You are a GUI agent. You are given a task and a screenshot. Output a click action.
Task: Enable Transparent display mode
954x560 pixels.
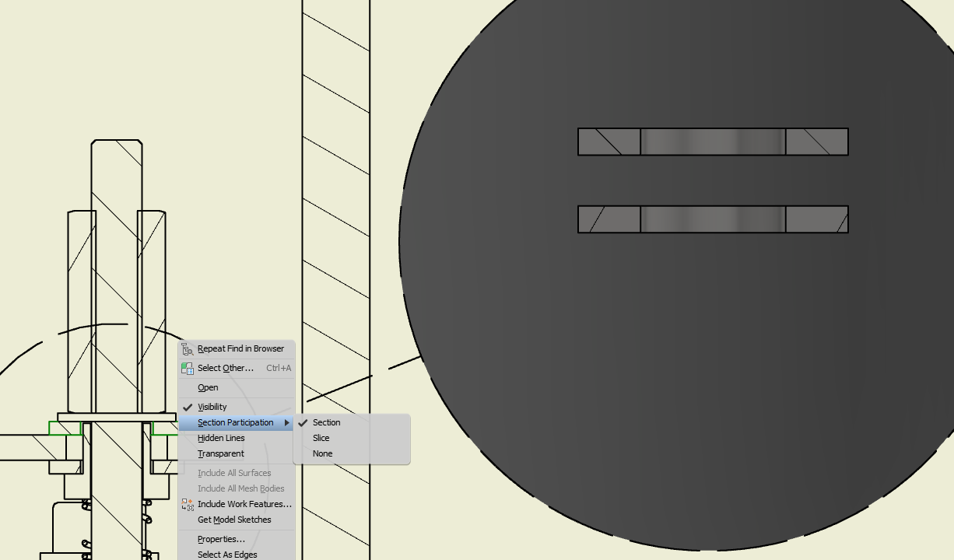[220, 453]
